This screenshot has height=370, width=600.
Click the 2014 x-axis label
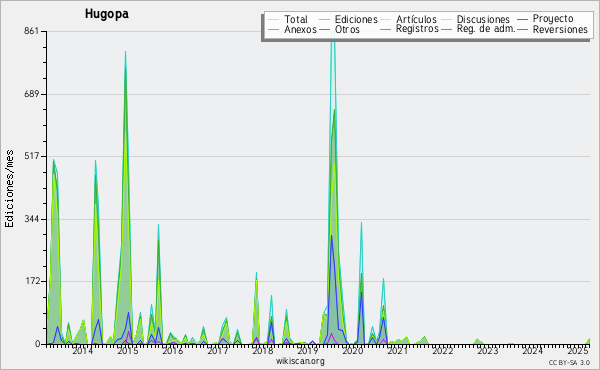tap(83, 351)
